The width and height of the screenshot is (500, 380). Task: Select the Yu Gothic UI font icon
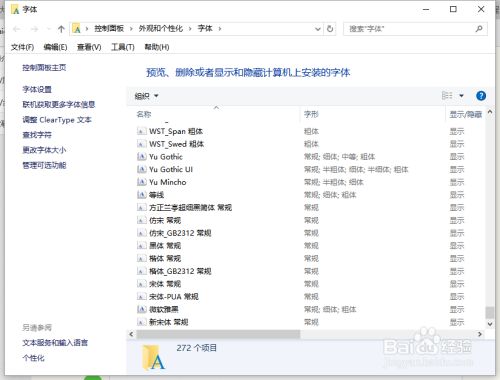pyautogui.click(x=142, y=169)
